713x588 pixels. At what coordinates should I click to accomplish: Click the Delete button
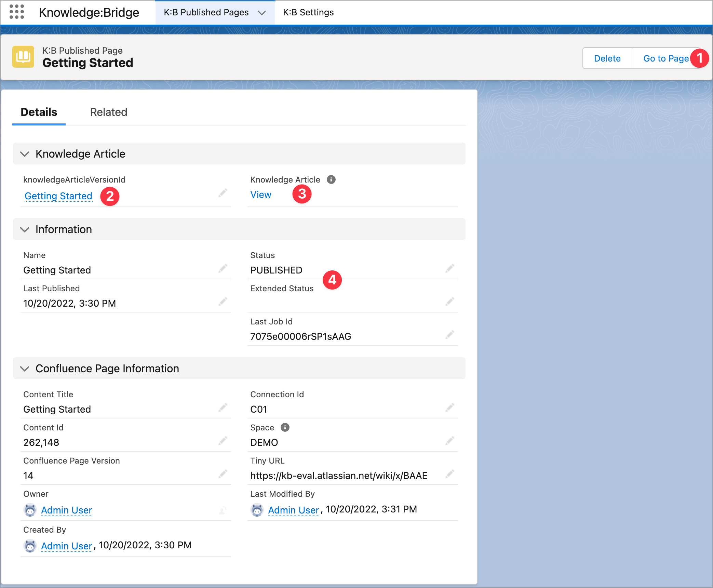[607, 58]
